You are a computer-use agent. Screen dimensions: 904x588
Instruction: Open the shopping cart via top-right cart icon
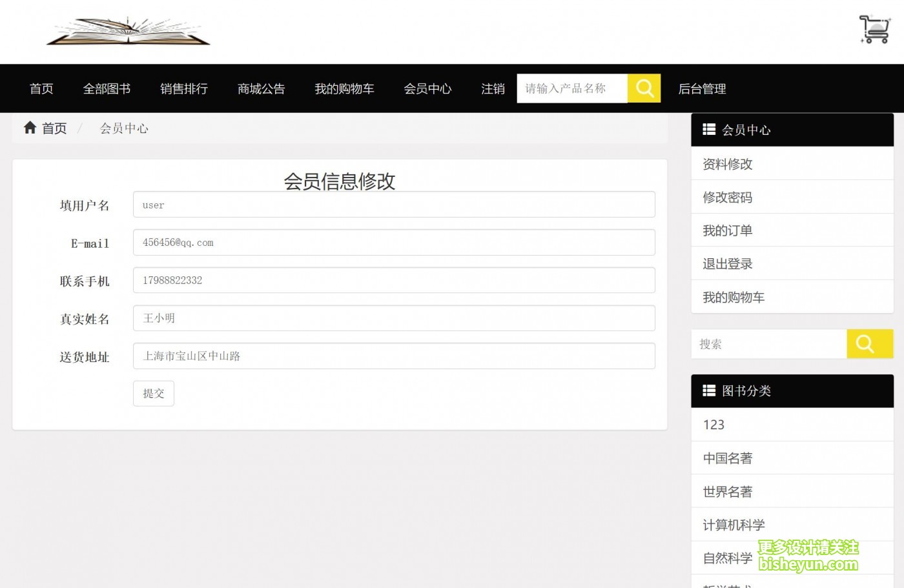coord(873,28)
